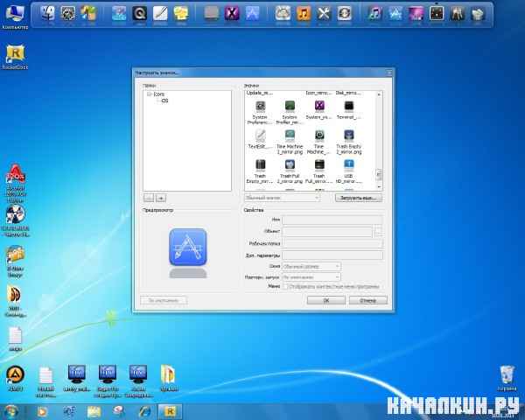The height and width of the screenshot is (420, 525).
Task: Open the TextEdit pen-and-paper dock icon
Action: pyautogui.click(x=160, y=14)
